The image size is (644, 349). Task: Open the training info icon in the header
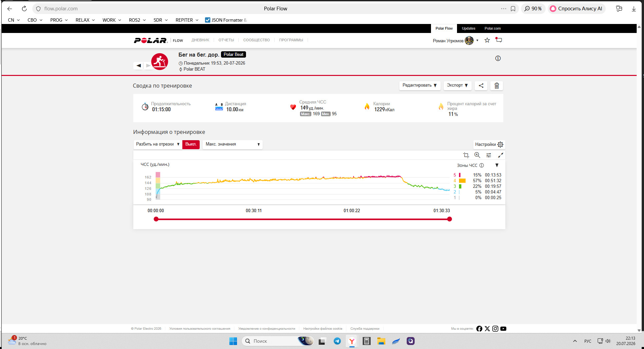tap(498, 58)
